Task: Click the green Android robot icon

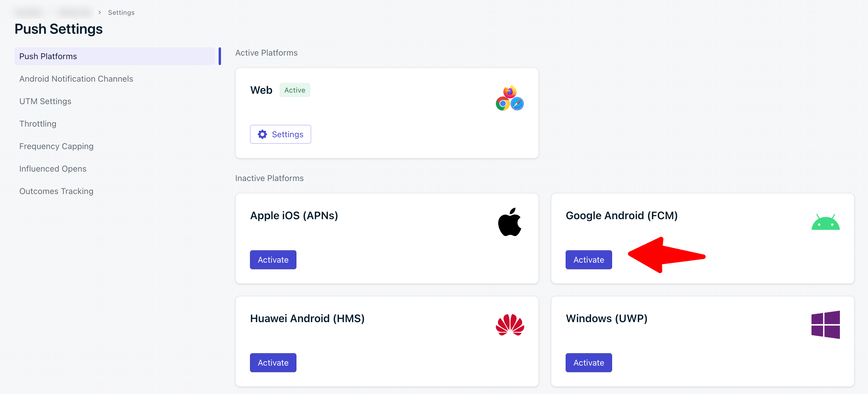Action: click(825, 222)
